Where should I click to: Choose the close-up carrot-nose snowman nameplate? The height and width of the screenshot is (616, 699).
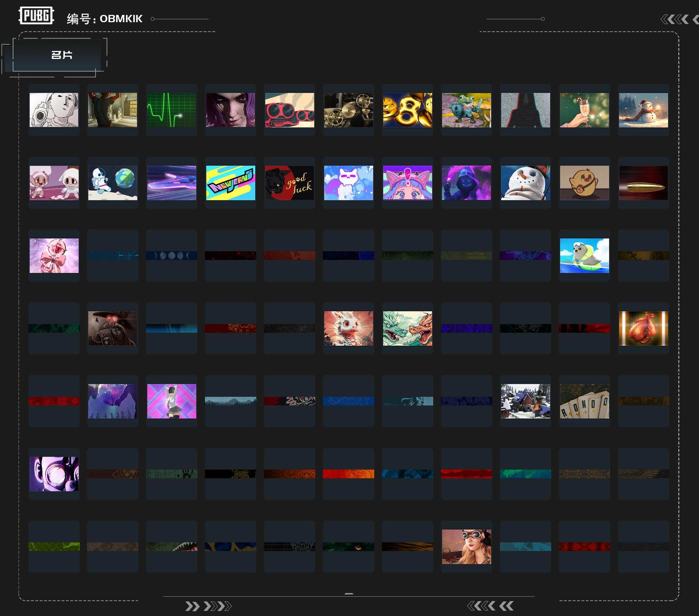coord(526,183)
